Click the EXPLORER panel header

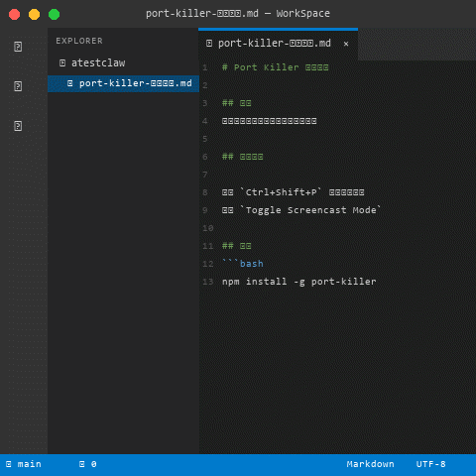pos(79,41)
